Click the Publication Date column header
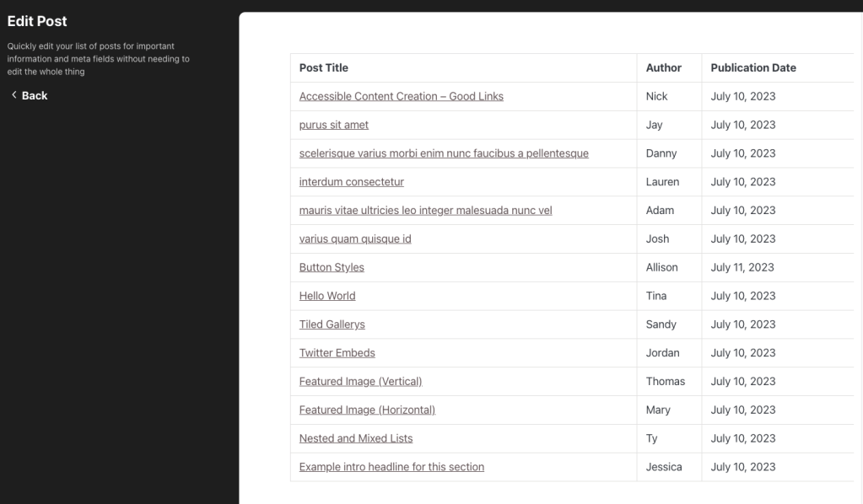 pyautogui.click(x=753, y=67)
